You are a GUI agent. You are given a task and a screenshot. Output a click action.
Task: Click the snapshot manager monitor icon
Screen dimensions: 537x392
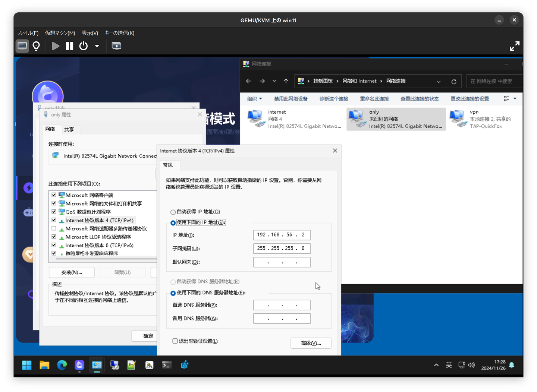click(x=116, y=46)
